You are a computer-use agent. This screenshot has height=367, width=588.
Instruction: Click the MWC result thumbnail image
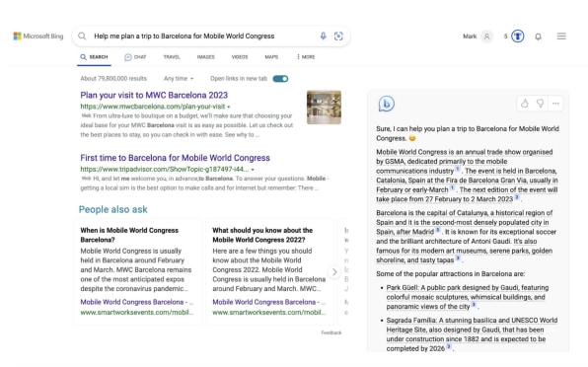(324, 108)
